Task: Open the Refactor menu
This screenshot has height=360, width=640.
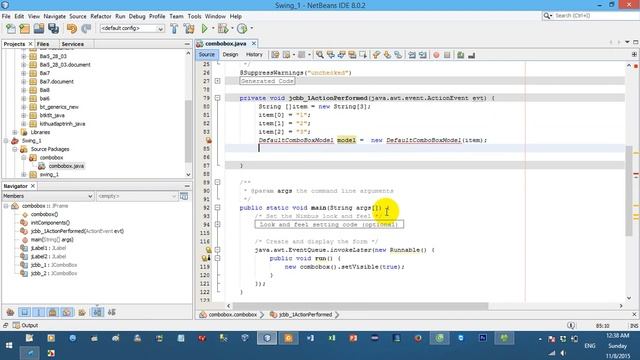Action: [101, 16]
